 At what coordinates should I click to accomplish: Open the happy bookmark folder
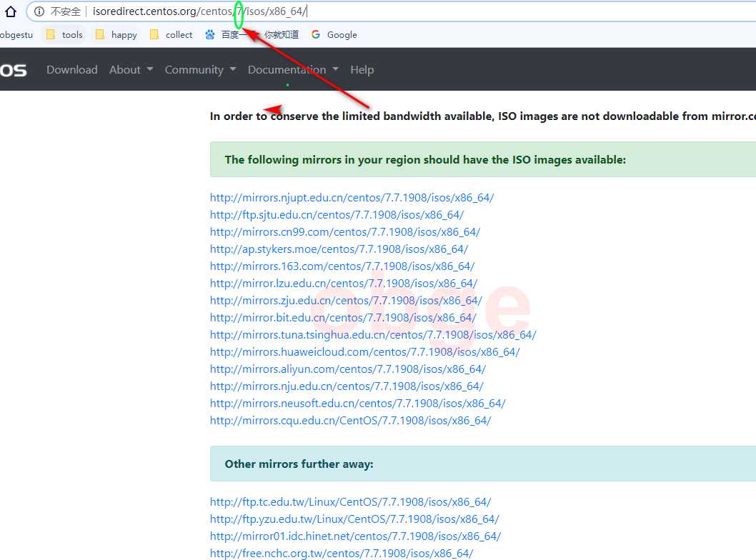[x=116, y=35]
